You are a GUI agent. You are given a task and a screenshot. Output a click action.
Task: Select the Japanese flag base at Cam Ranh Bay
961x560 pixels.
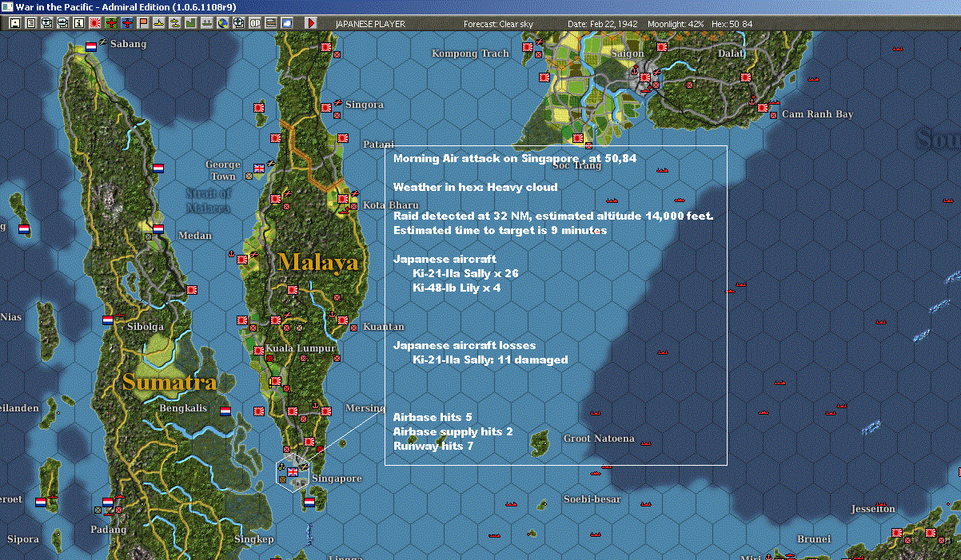[763, 107]
